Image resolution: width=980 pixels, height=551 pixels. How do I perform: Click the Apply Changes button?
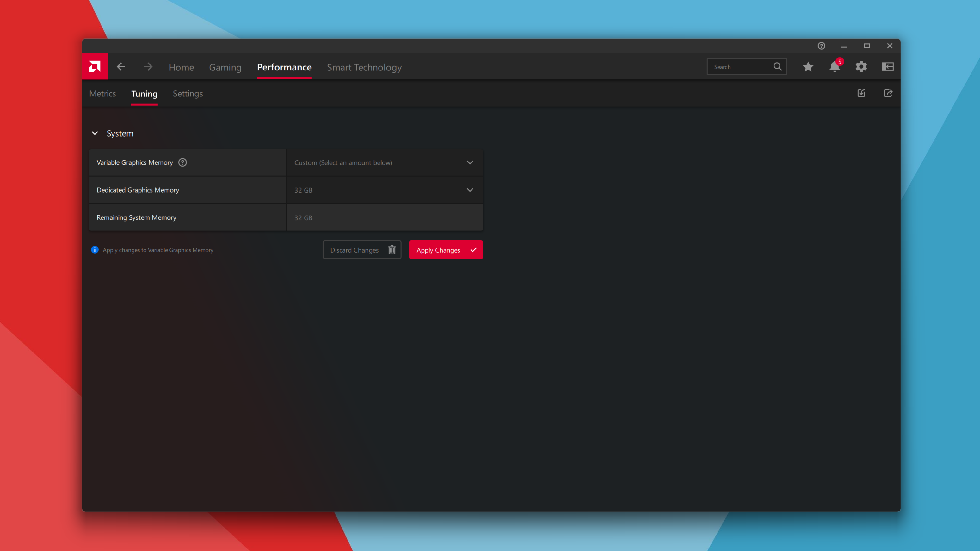coord(446,250)
